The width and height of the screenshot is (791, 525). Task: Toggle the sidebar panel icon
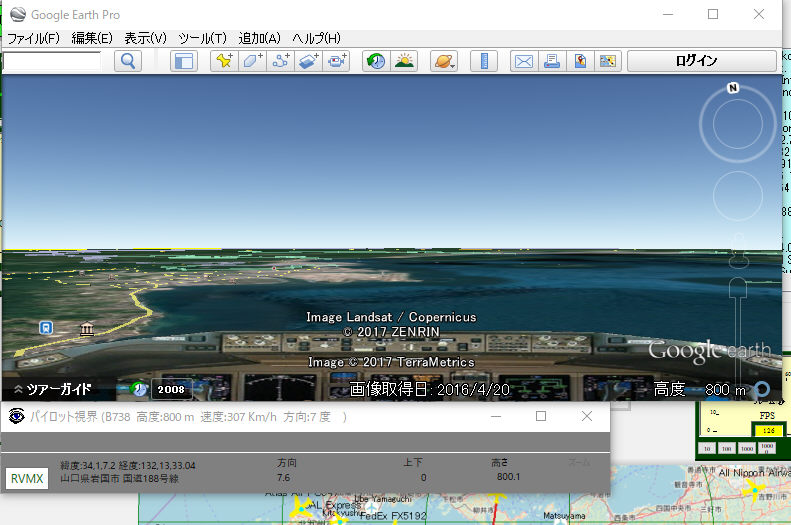click(x=184, y=61)
